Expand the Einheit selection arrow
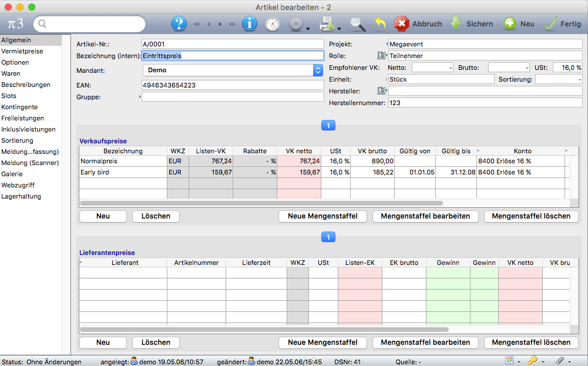Image resolution: width=588 pixels, height=366 pixels. [387, 79]
